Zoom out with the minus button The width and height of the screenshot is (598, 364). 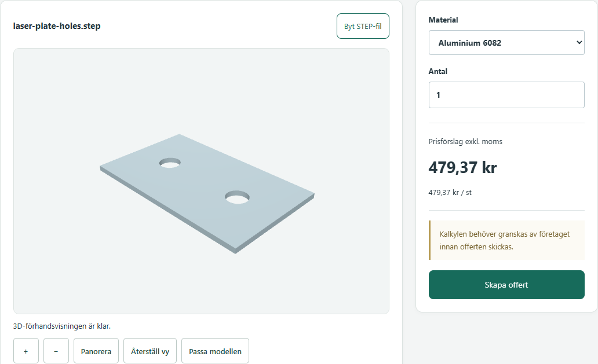tap(56, 351)
